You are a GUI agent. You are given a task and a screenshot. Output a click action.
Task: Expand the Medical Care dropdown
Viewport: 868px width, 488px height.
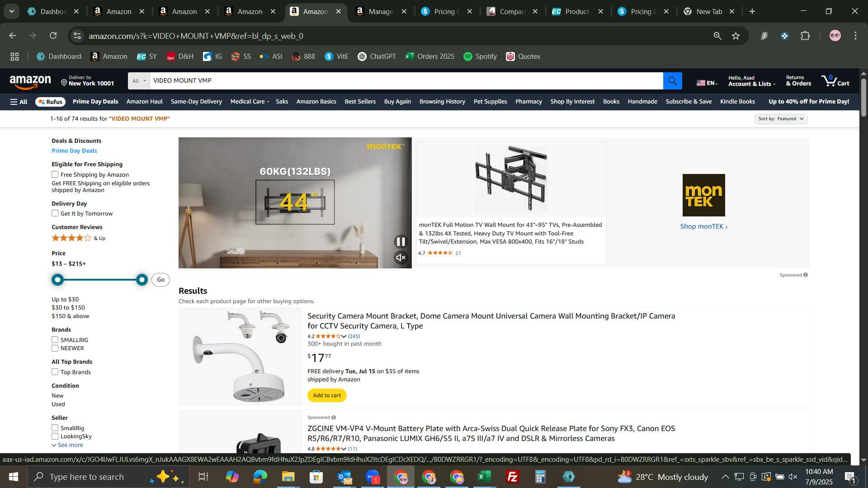(250, 102)
